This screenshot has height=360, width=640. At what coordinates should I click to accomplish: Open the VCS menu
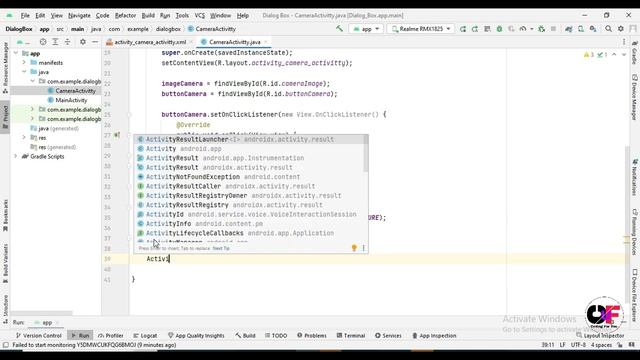click(200, 16)
